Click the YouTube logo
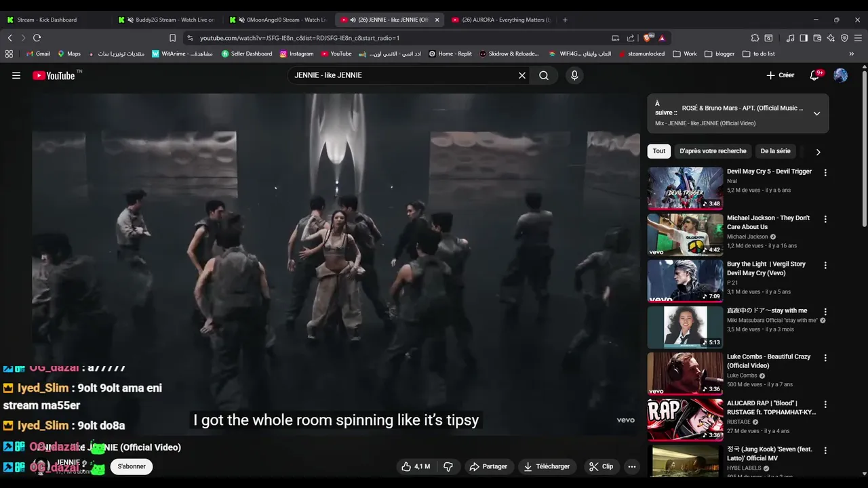Image resolution: width=868 pixels, height=488 pixels. 54,75
